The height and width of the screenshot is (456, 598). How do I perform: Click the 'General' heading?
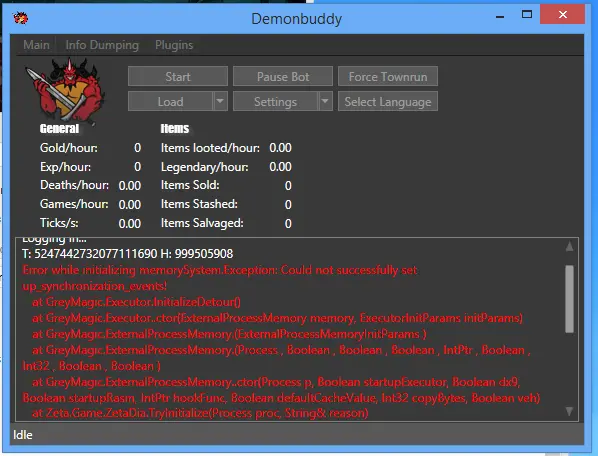(59, 128)
